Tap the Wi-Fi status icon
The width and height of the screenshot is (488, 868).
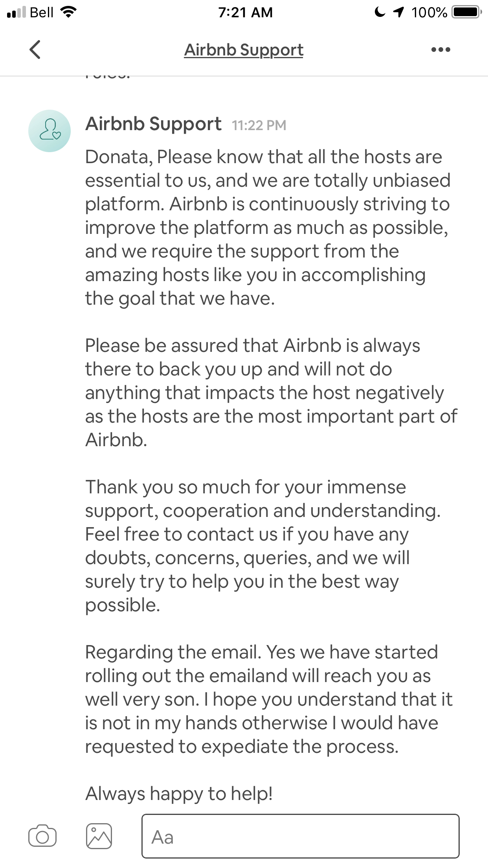point(68,12)
